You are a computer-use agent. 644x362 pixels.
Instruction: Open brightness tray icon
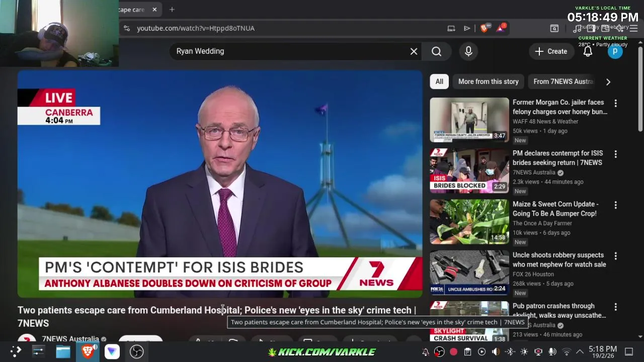[524, 352]
